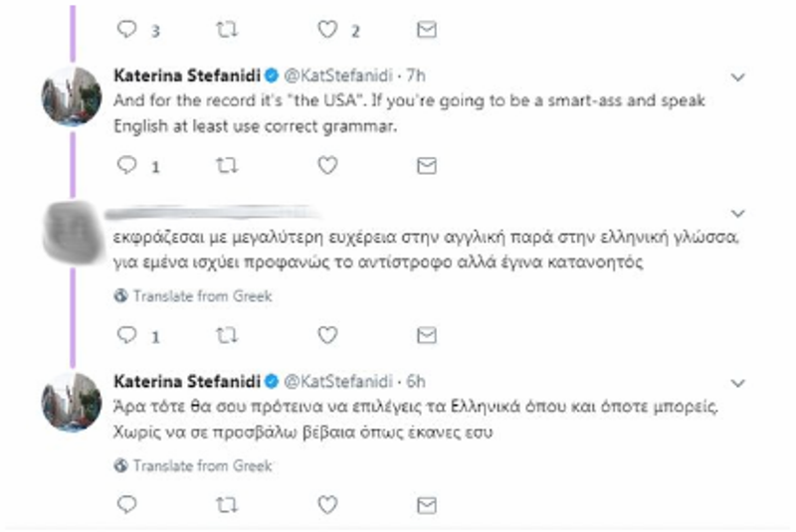The height and width of the screenshot is (532, 796).
Task: Retweet the blurred user's Greek tweet
Action: [x=227, y=336]
